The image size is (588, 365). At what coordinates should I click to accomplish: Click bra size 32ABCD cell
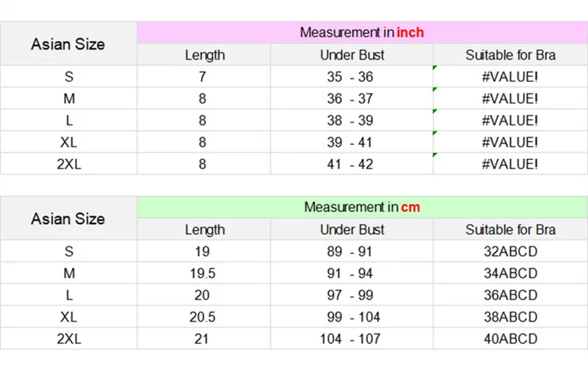510,251
